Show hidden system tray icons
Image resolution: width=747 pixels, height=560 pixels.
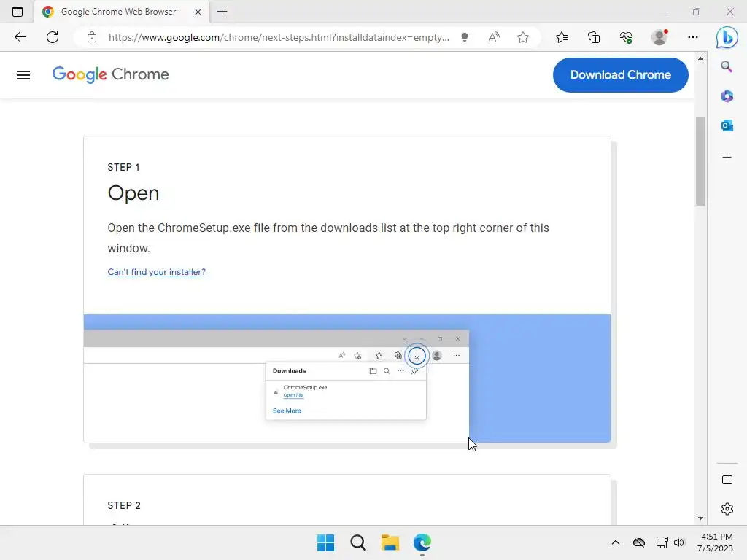(616, 542)
